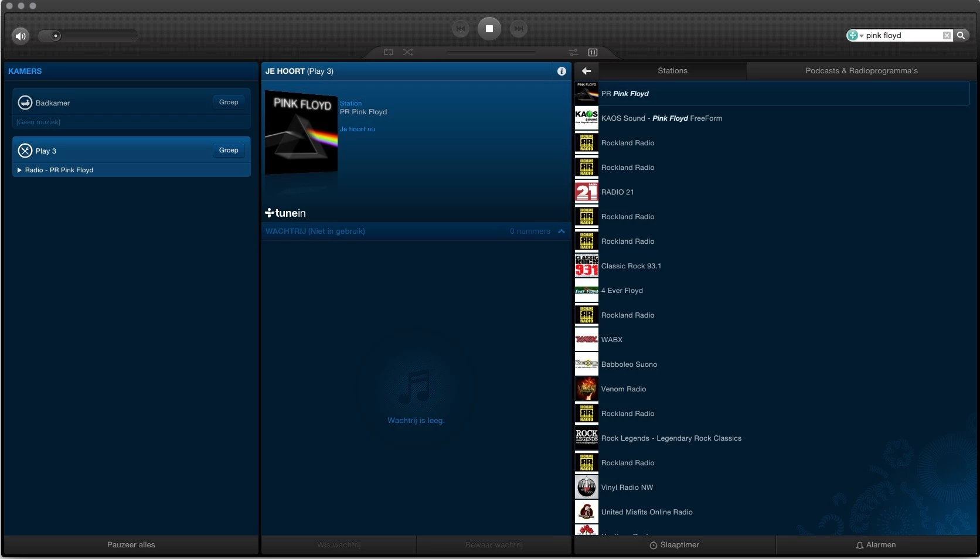
Task: Click the Play 3 room icon
Action: point(25,151)
